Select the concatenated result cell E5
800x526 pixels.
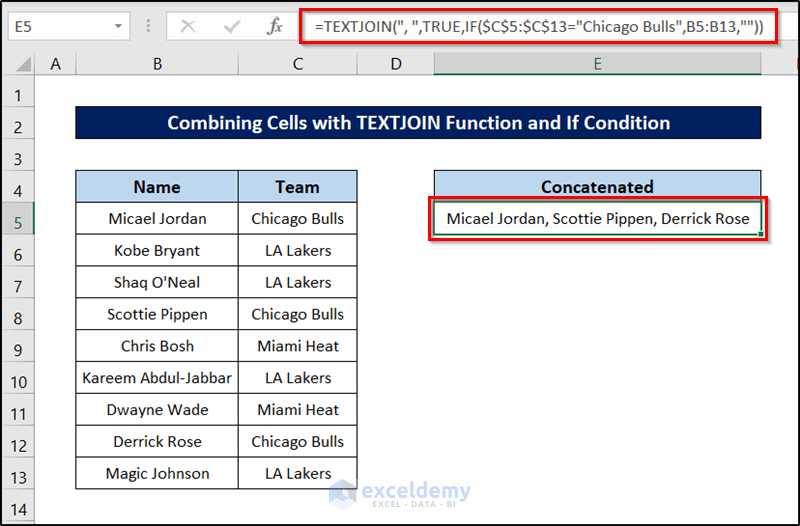pyautogui.click(x=597, y=218)
